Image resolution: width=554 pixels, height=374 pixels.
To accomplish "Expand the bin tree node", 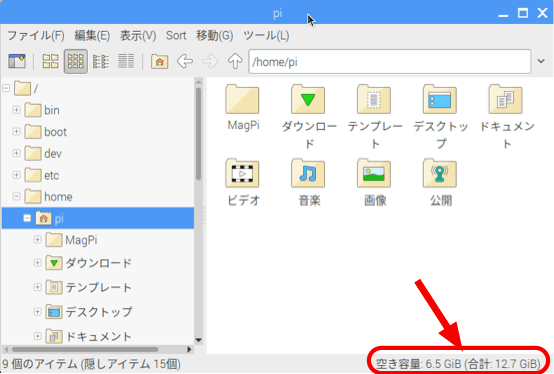I will click(x=16, y=110).
